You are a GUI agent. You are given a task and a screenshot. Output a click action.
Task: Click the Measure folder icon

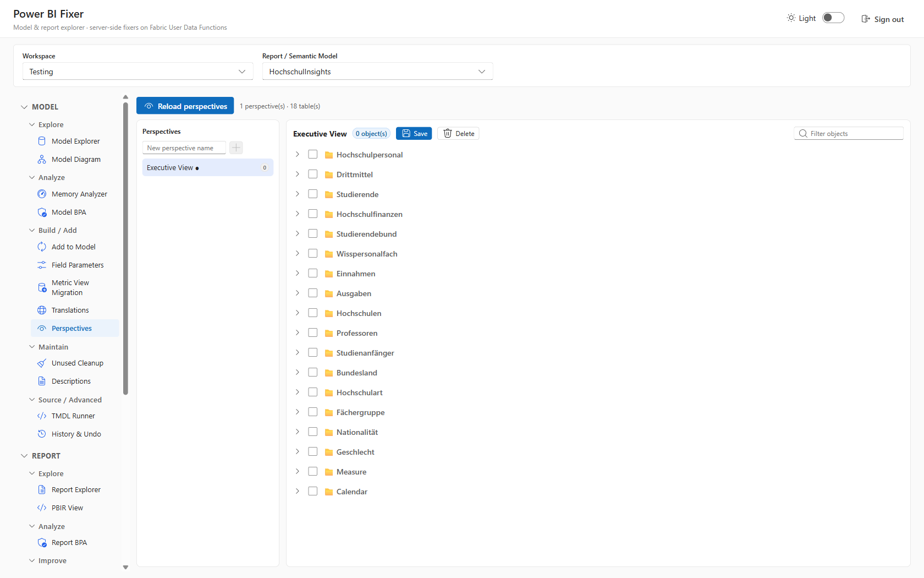click(329, 472)
